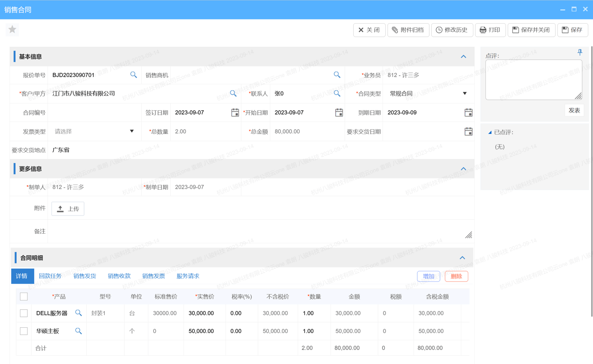Open the 到期日期 calendar icon
Screen dimensions: 593x364
click(x=468, y=112)
